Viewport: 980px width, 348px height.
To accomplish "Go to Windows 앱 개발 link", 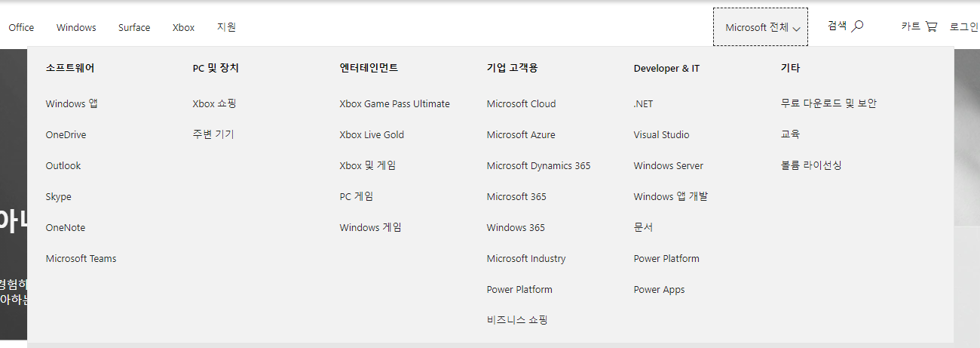I will pyautogui.click(x=671, y=196).
